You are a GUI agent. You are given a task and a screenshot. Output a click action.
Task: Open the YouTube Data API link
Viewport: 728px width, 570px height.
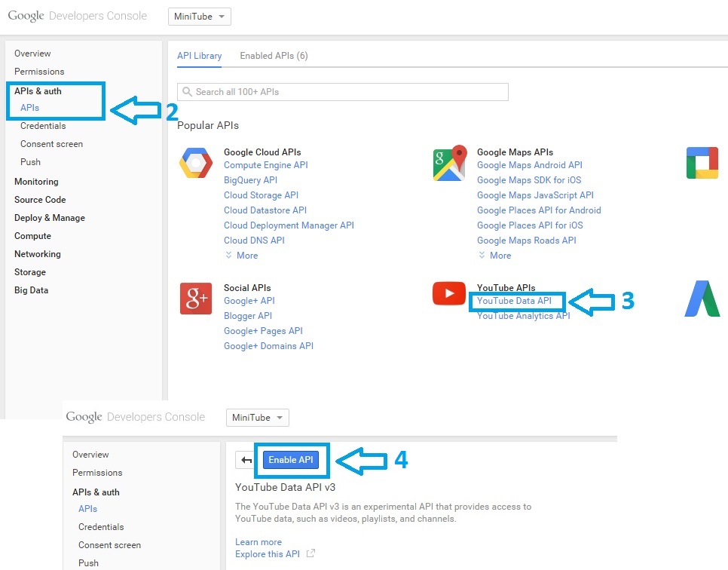[514, 301]
